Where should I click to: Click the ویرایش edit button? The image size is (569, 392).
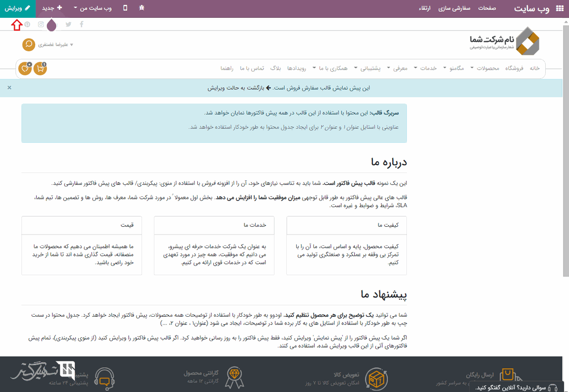tap(17, 9)
